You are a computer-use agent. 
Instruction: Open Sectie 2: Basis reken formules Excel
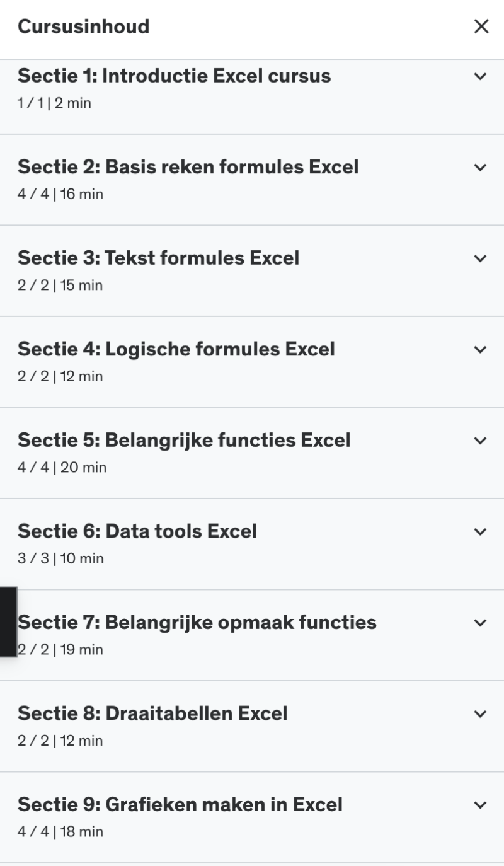coord(188,167)
